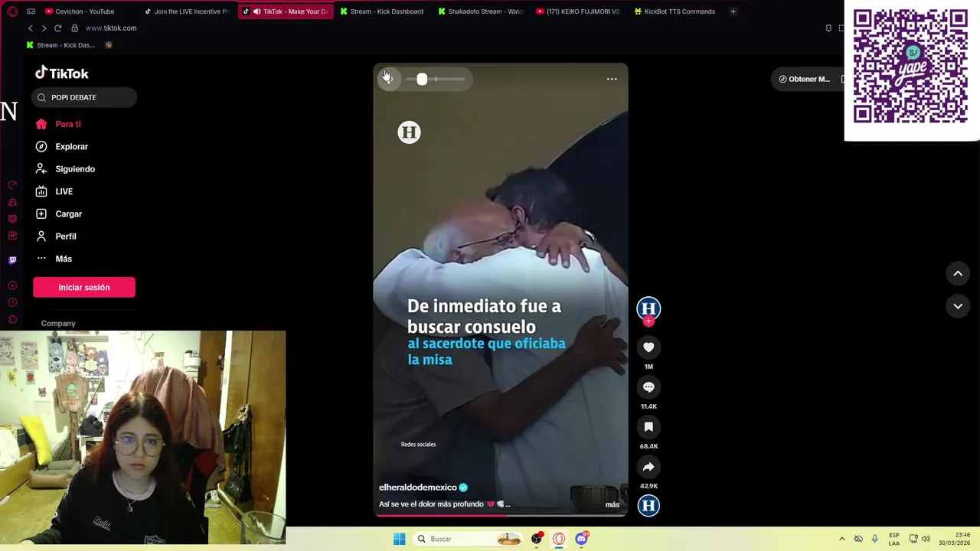Switch to 'KEIKO FUJIMORI VS' YouTube tab

point(579,11)
